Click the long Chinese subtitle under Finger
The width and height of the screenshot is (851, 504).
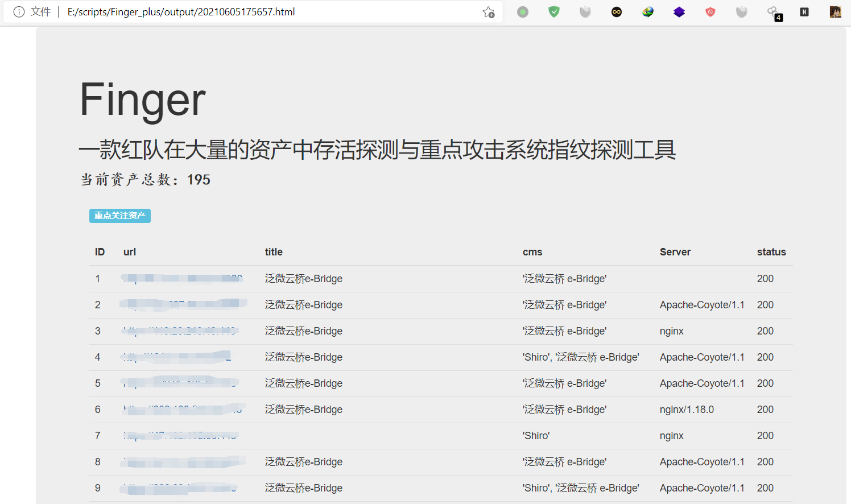(378, 150)
